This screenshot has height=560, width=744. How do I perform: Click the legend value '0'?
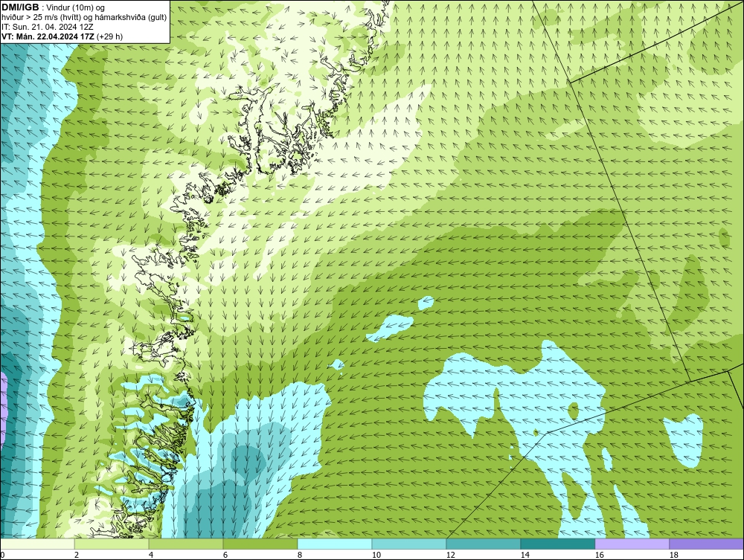(2, 555)
